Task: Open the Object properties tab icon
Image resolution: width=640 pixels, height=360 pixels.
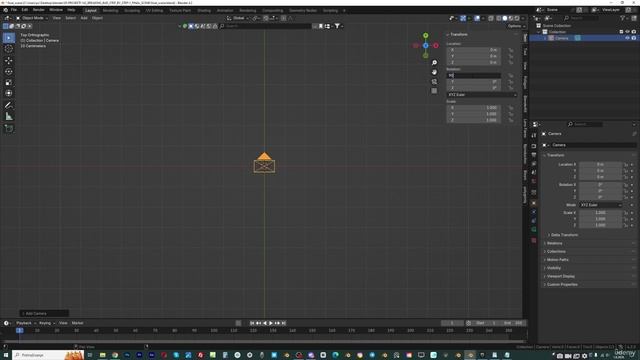Action: [x=534, y=203]
